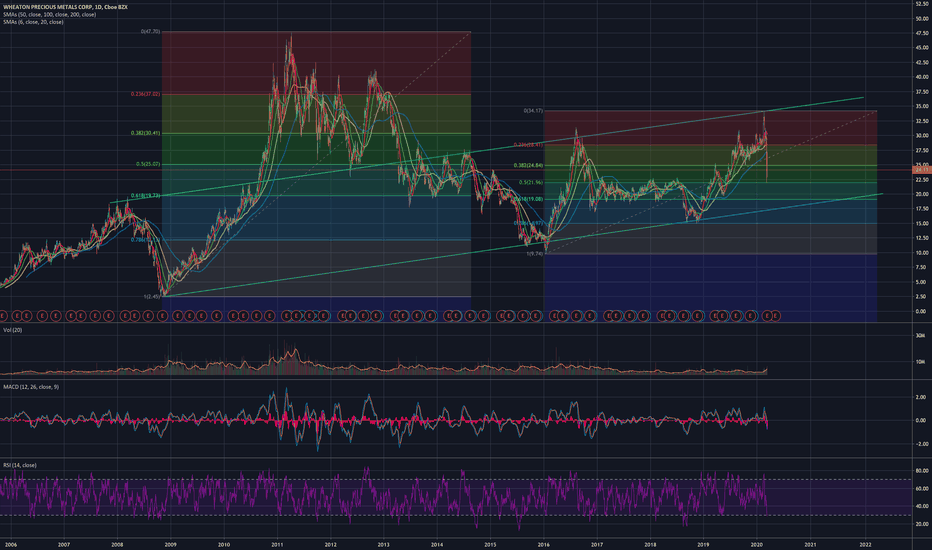Screen dimensions: 932x550
Task: Click the last earnings E marker in the row
Action: [x=776, y=315]
